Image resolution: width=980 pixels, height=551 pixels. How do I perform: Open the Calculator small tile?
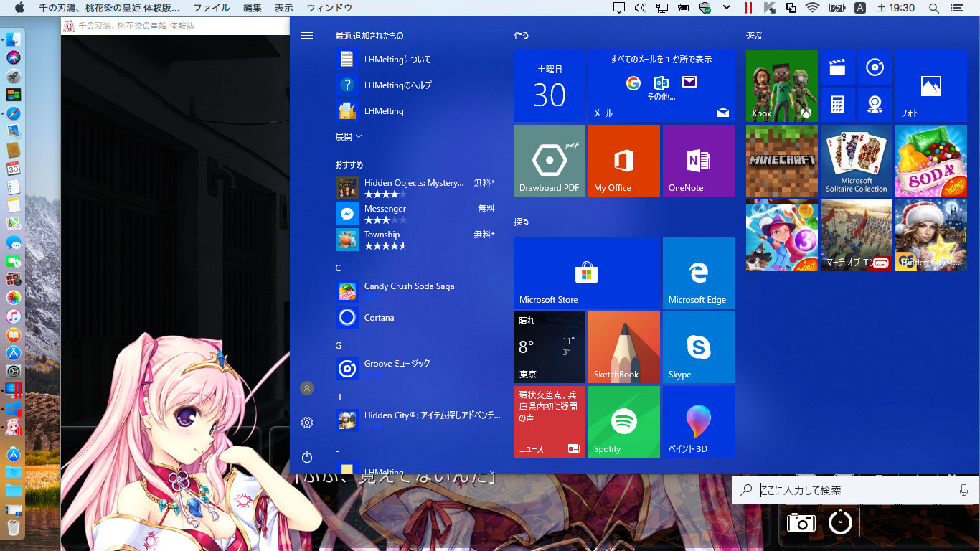click(837, 105)
